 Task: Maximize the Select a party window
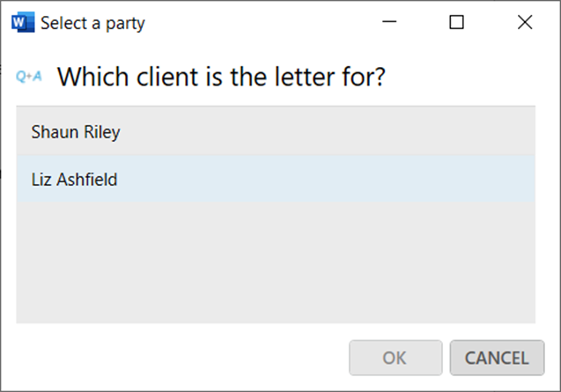456,22
